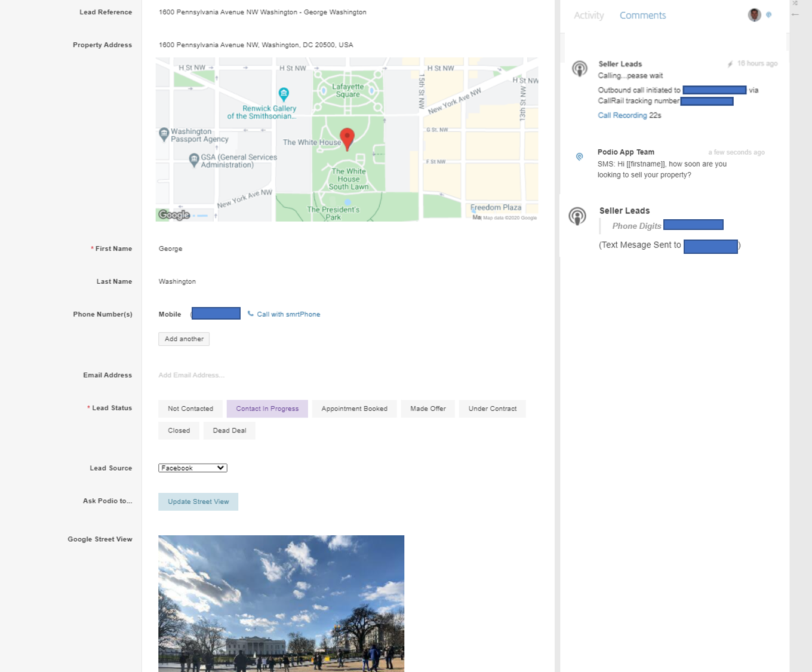Screen dimensions: 812x672
Task: Click the shuffle icon at top right corner
Action: 795,4
